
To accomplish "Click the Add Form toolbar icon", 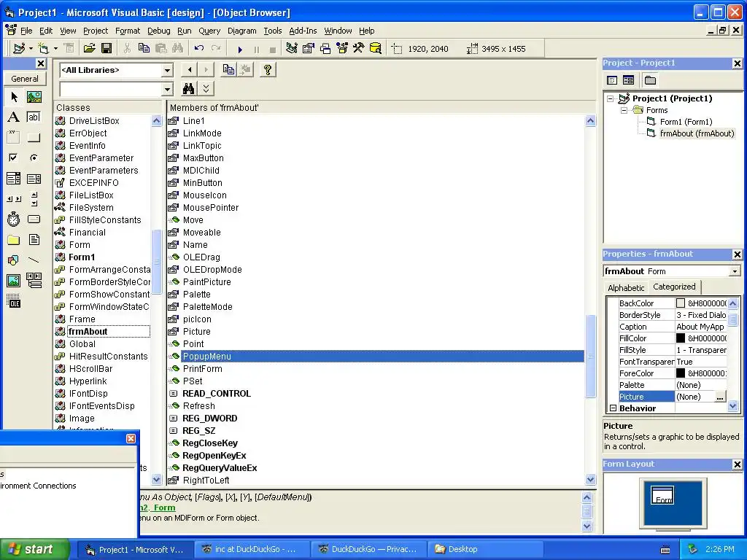I will (x=43, y=49).
